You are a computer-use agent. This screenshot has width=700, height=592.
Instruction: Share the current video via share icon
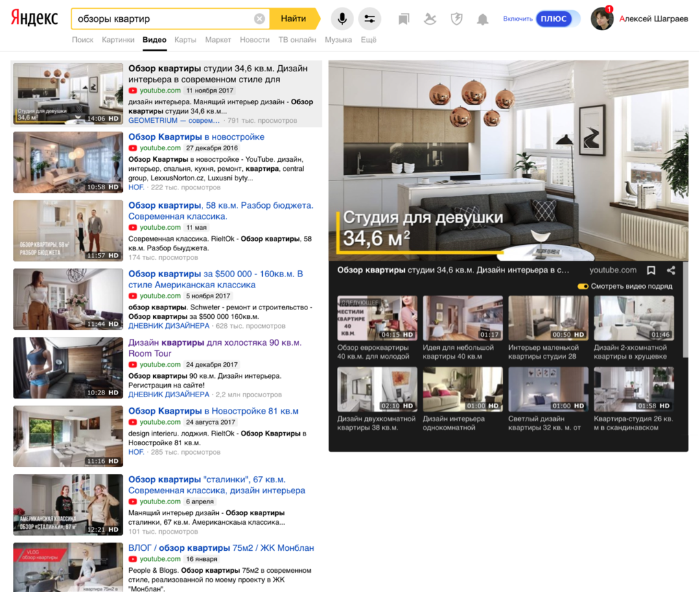click(671, 270)
